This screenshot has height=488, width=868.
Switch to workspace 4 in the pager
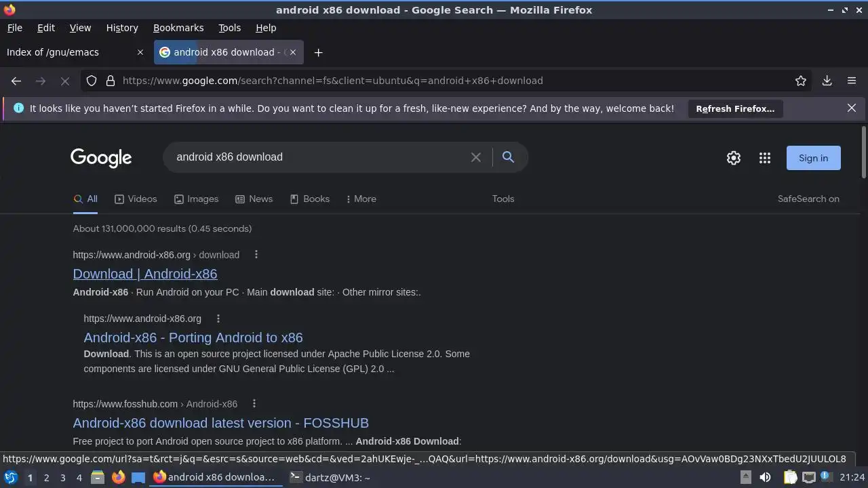(79, 477)
